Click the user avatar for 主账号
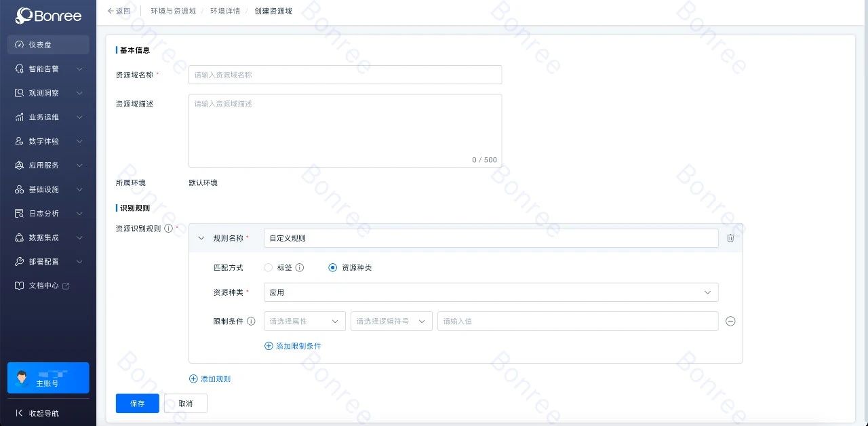Screen dimensions: 868x426 (x=22, y=378)
